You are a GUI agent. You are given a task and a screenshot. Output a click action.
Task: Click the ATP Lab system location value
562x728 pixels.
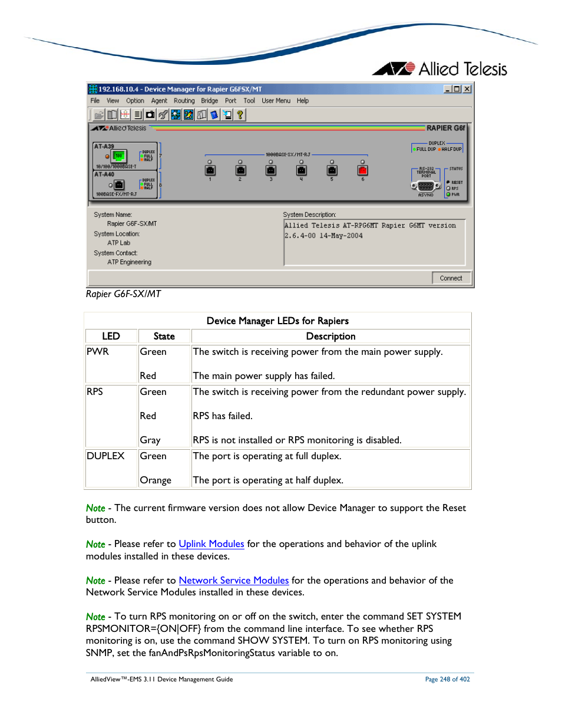[118, 243]
